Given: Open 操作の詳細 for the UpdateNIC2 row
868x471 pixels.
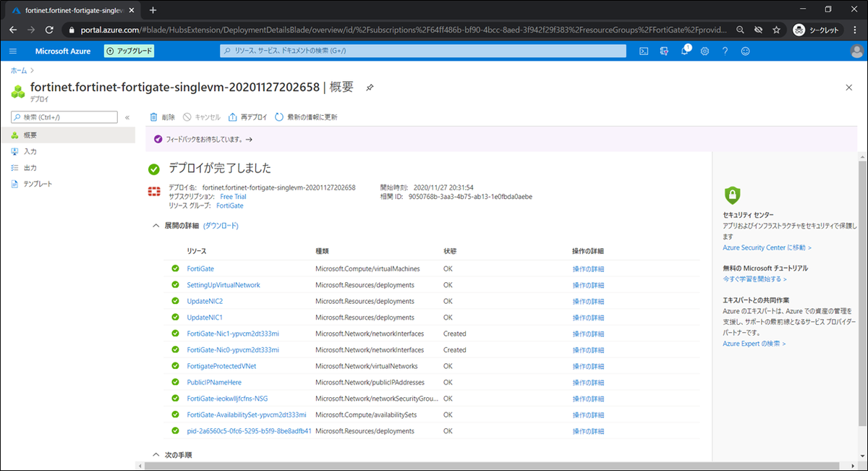Looking at the screenshot, I should [x=588, y=301].
